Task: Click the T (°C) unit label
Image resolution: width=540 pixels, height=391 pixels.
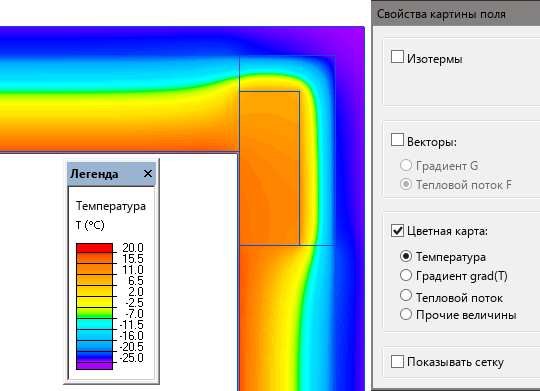Action: pyautogui.click(x=90, y=225)
